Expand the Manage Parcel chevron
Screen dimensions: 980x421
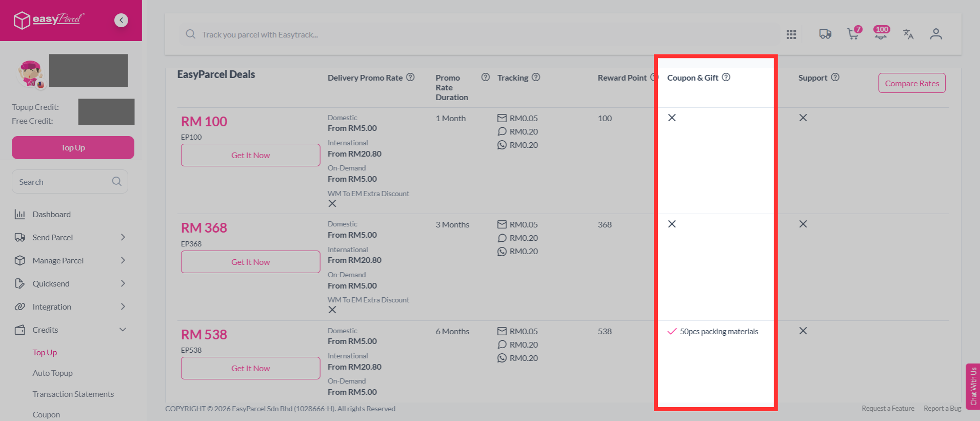coord(123,260)
